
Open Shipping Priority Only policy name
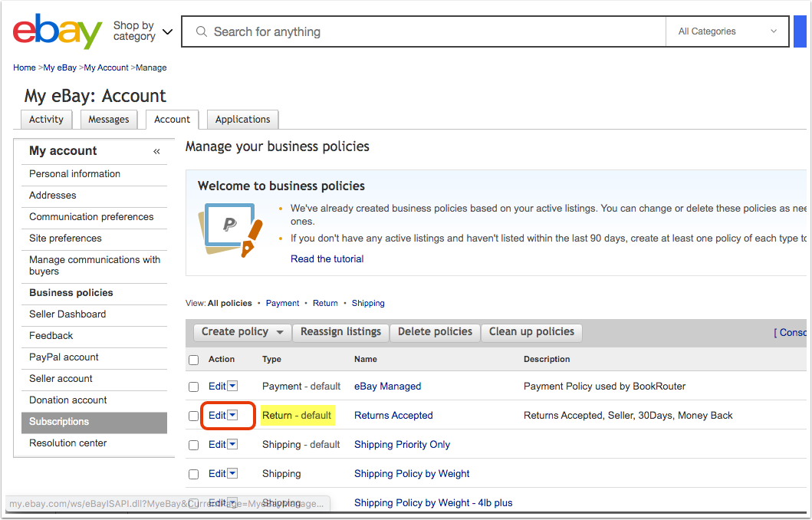tap(402, 444)
